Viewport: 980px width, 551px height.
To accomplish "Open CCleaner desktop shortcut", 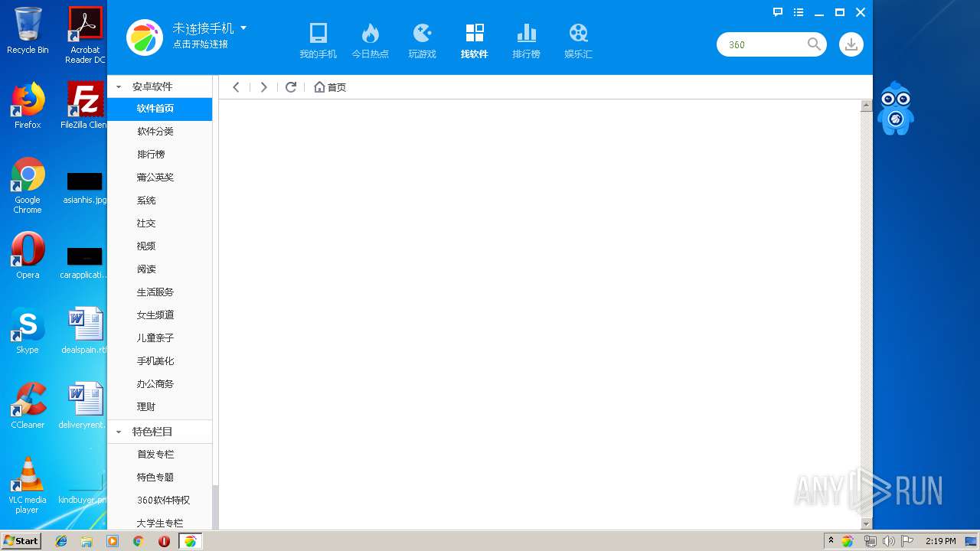I will [28, 406].
